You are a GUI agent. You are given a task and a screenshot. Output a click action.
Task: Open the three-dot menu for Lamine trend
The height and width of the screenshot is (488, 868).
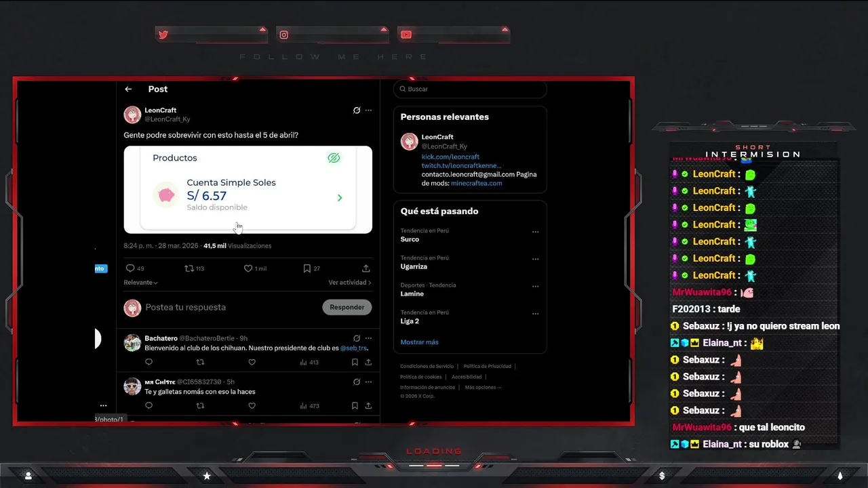point(535,286)
